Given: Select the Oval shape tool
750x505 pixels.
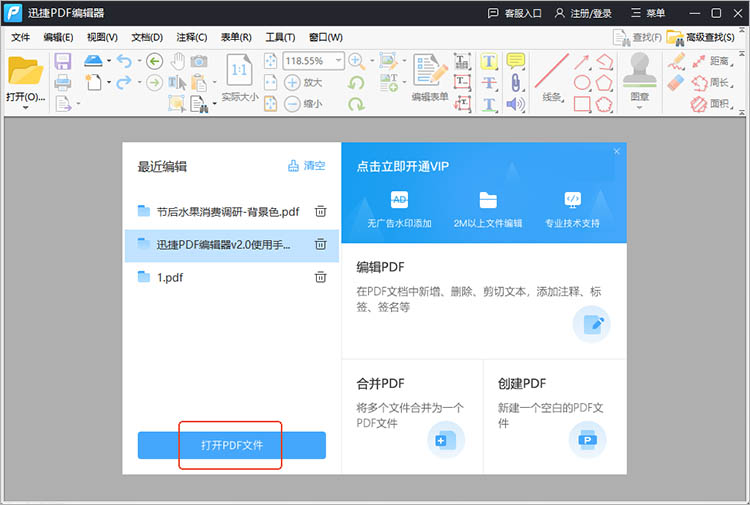Looking at the screenshot, I should click(x=582, y=83).
